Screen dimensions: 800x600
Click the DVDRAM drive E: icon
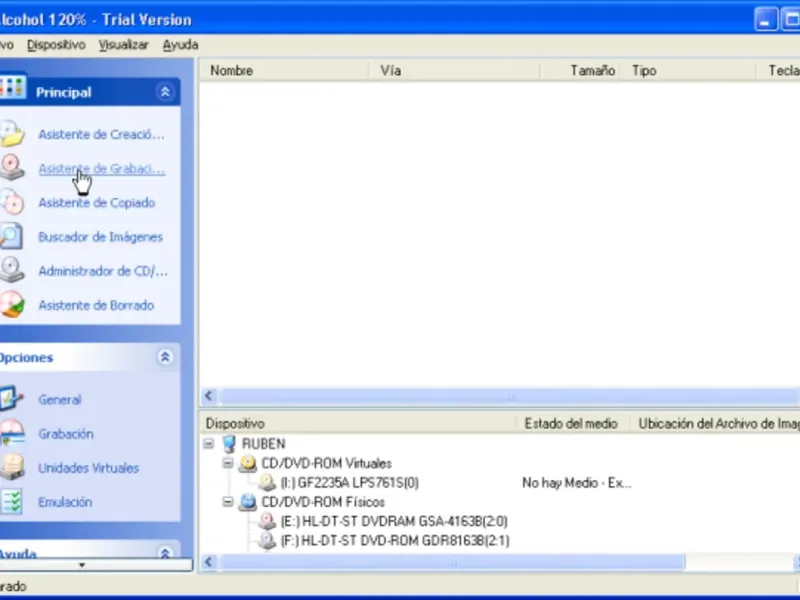267,521
